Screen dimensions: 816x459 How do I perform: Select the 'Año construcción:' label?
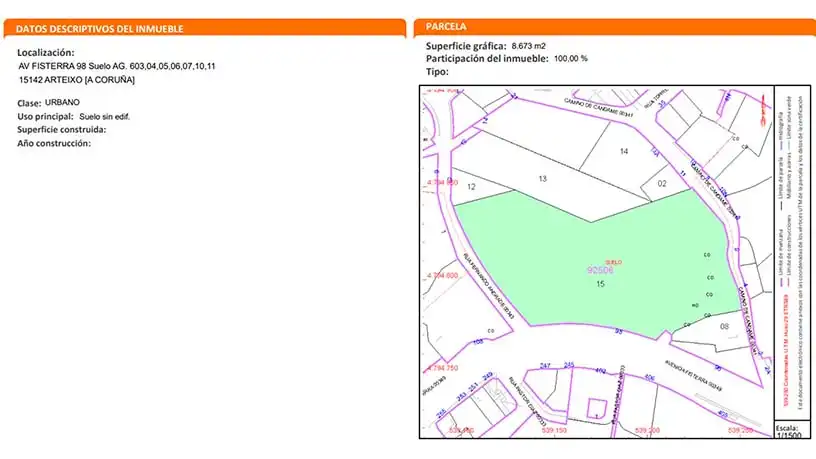pyautogui.click(x=54, y=143)
